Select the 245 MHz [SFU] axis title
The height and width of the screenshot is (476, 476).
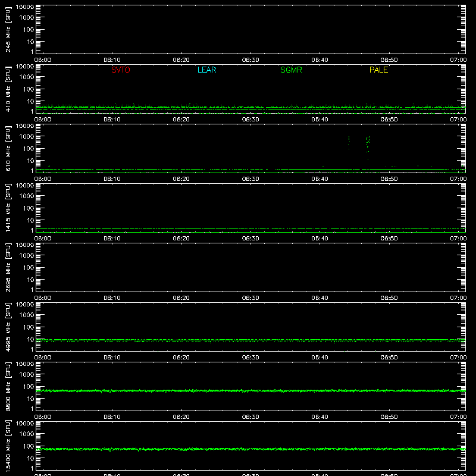tap(8, 29)
